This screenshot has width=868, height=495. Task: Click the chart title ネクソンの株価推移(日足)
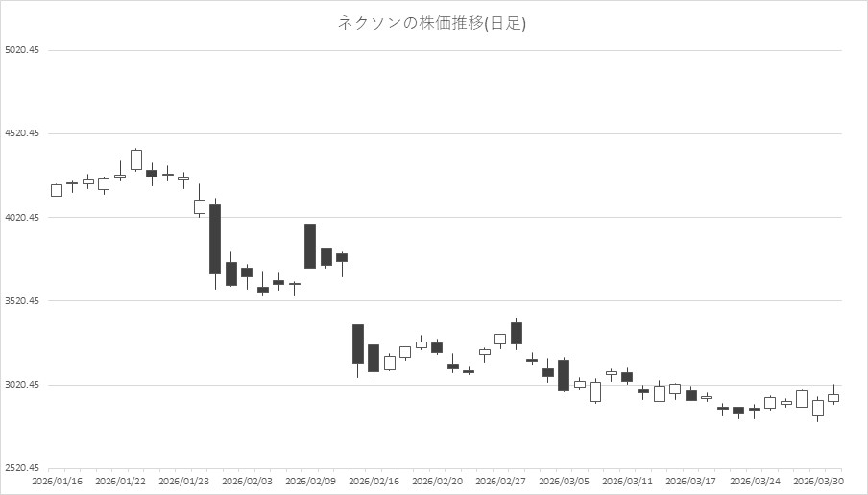(x=432, y=23)
